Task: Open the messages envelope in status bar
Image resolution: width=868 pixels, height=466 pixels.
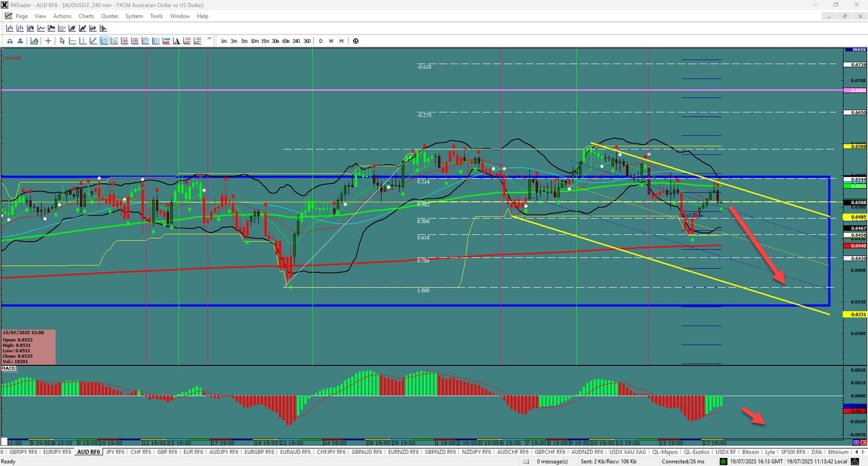Action: pyautogui.click(x=526, y=461)
